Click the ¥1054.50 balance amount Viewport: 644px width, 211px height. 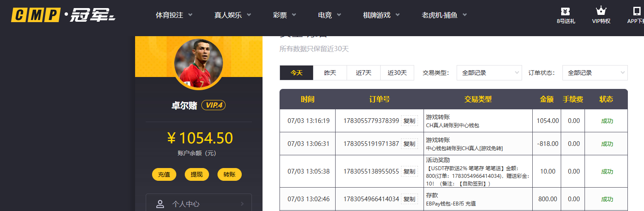[200, 138]
